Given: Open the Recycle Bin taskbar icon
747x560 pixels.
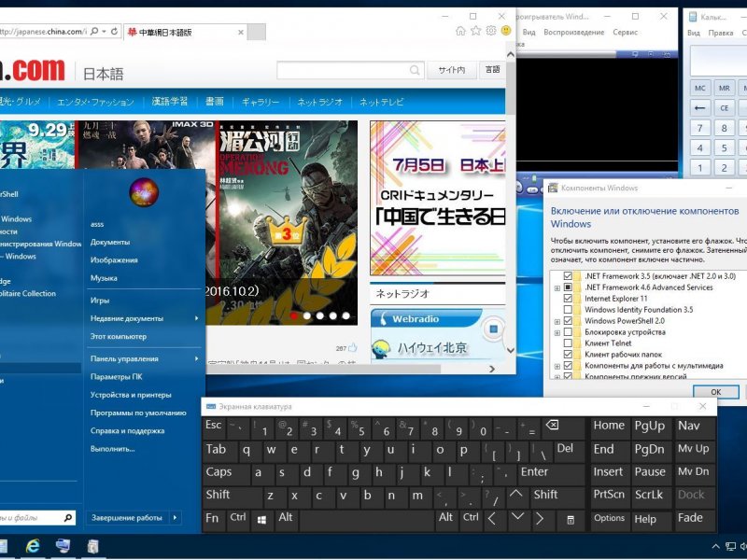Looking at the screenshot, I should tap(92, 546).
